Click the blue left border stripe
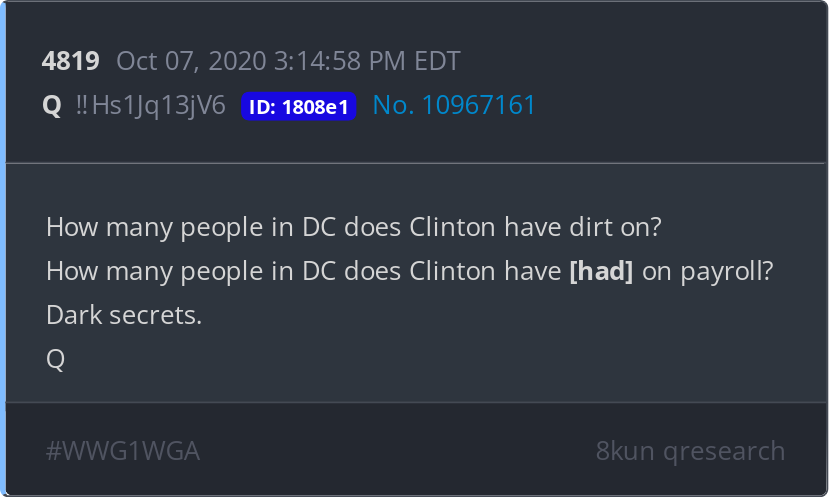 (3, 249)
